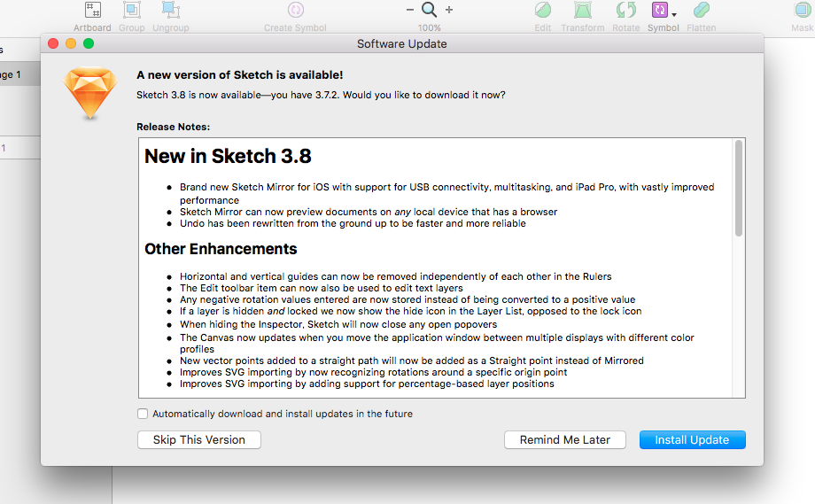Zoom out with the minus button
This screenshot has height=504, width=815.
tap(410, 10)
